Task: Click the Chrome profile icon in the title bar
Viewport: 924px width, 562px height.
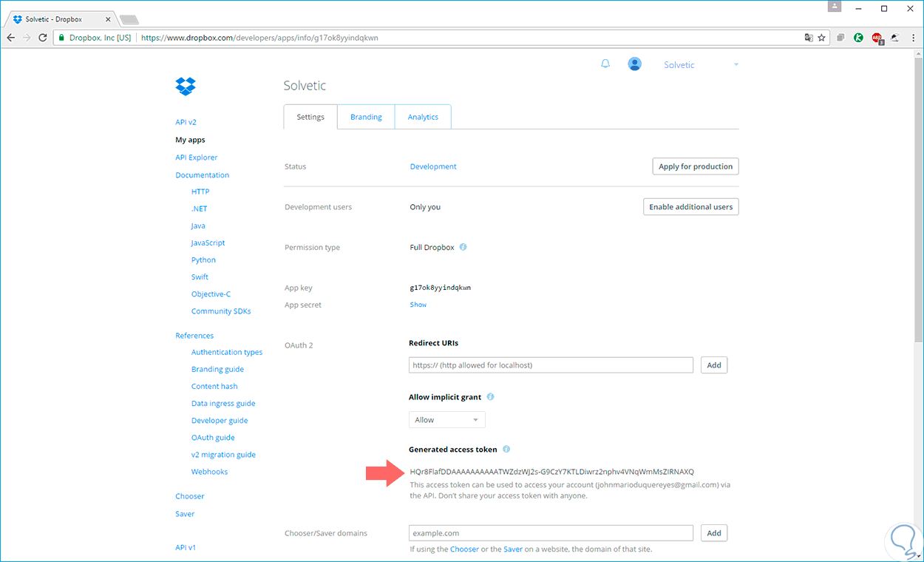Action: tap(835, 7)
